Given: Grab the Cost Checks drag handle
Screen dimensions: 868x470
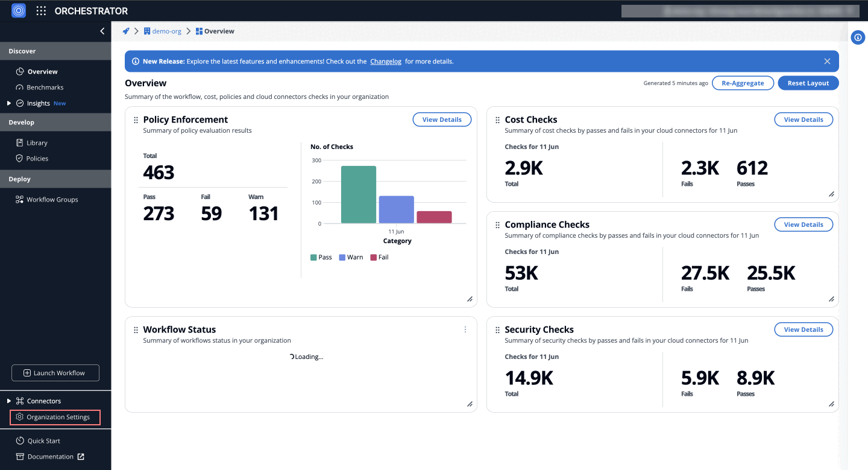Looking at the screenshot, I should 497,120.
